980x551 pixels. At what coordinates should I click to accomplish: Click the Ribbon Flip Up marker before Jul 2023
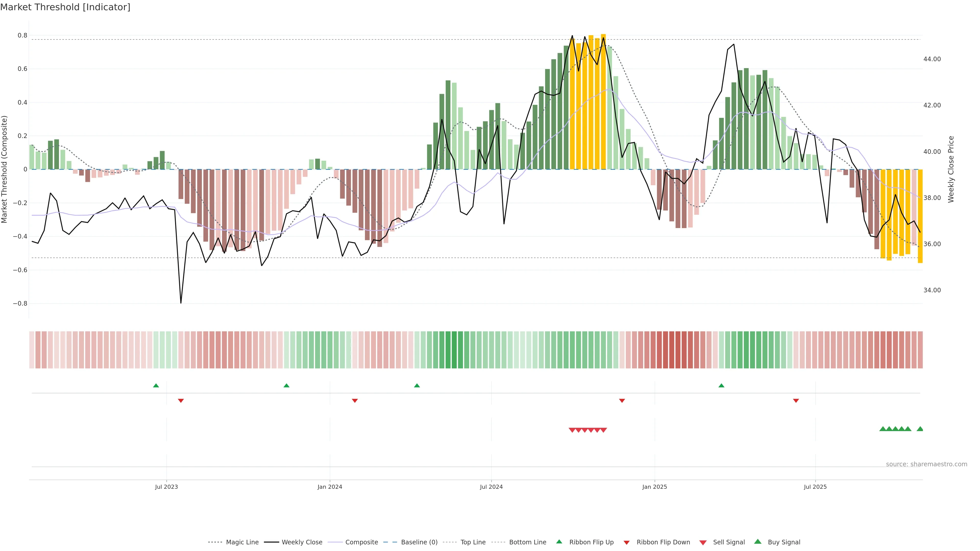click(x=156, y=386)
